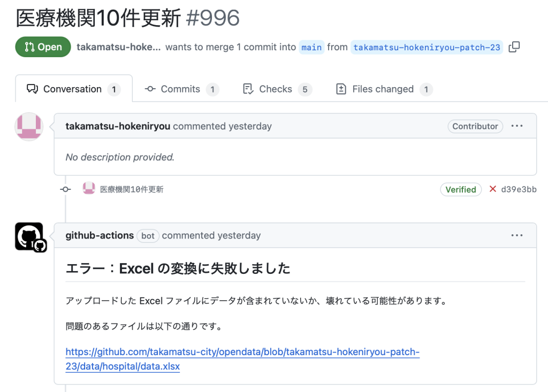The image size is (548, 392).
Task: Open the main base branch link
Action: tap(311, 47)
